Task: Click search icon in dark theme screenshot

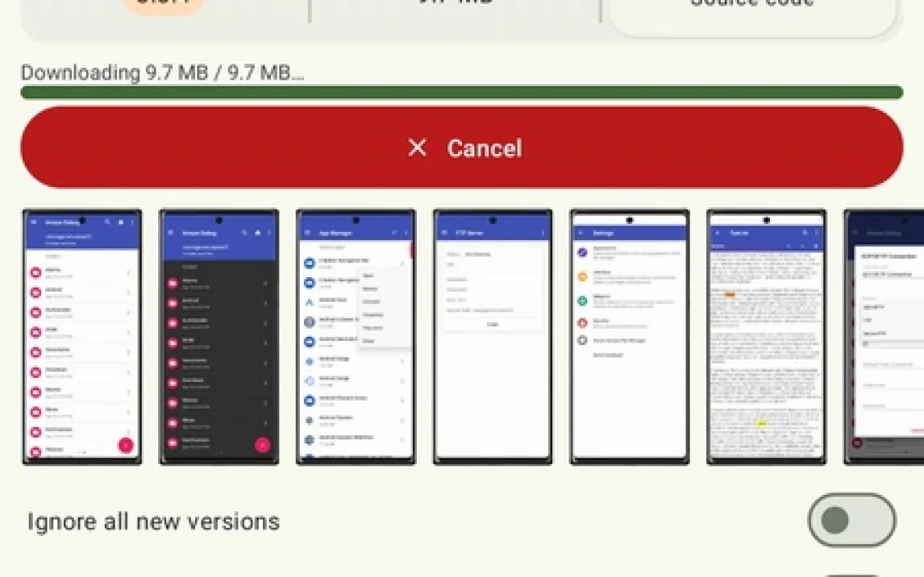Action: pos(244,233)
